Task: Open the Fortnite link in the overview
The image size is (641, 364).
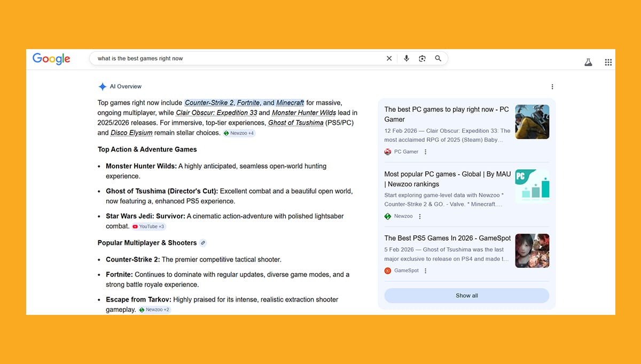Action: pyautogui.click(x=248, y=102)
